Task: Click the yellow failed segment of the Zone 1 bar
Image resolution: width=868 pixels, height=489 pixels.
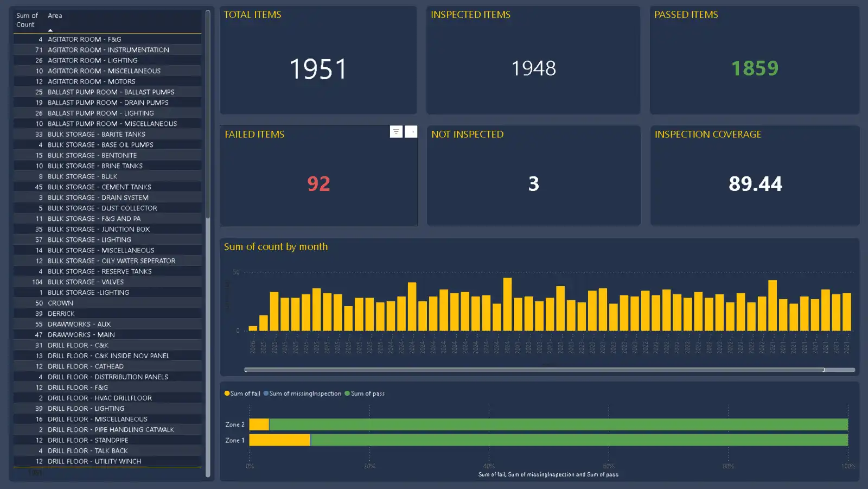Action: 279,440
